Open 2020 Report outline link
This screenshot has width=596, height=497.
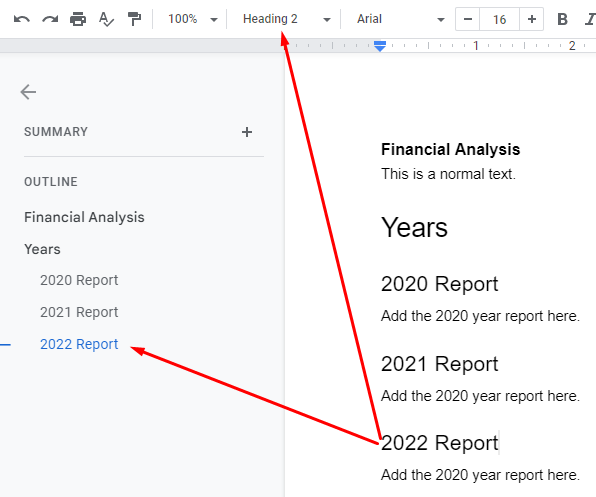pos(79,280)
